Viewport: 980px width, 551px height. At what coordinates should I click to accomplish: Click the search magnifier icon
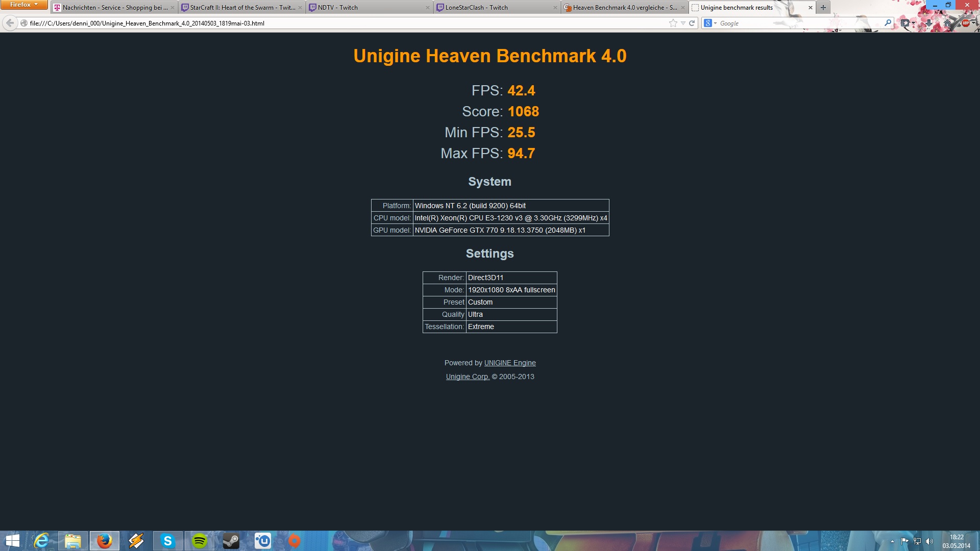[888, 23]
